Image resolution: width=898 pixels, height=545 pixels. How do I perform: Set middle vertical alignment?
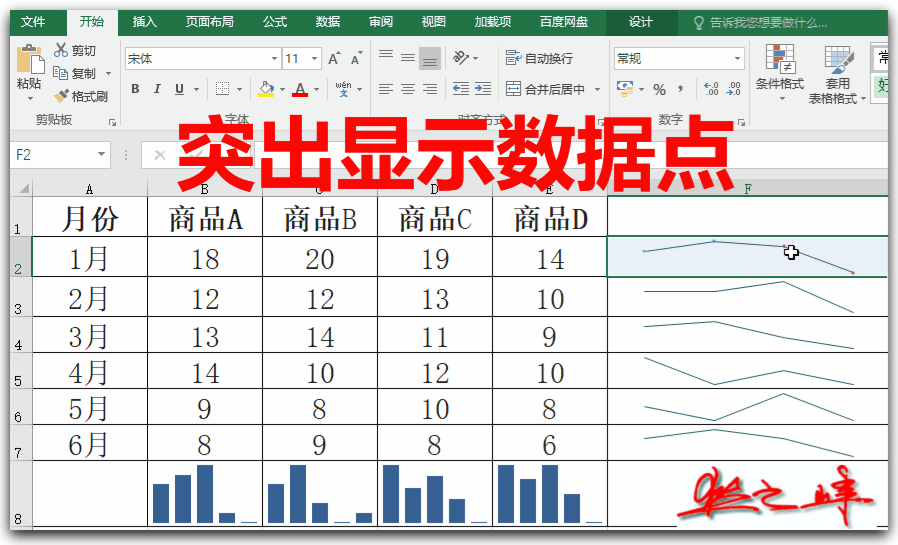pyautogui.click(x=408, y=57)
